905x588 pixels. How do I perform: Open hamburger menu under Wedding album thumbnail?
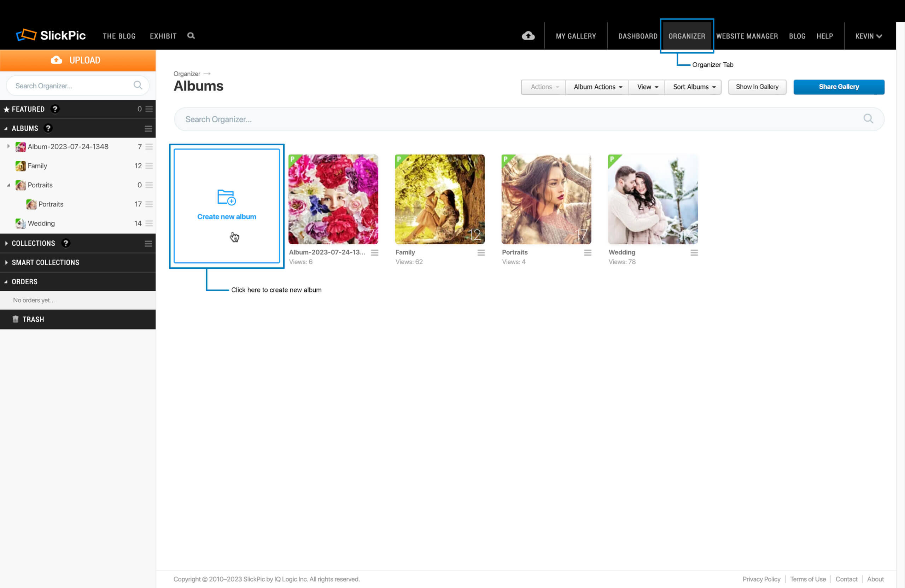(x=694, y=252)
